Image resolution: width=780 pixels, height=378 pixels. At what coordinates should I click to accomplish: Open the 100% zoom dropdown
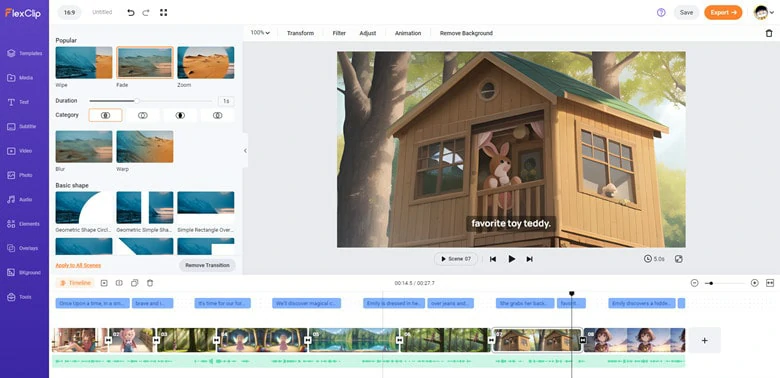coord(260,33)
